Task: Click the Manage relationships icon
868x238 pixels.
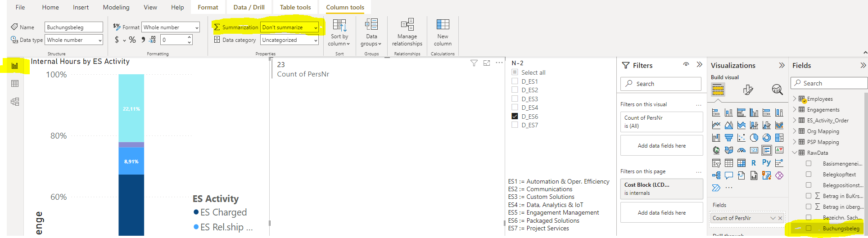Action: [x=407, y=32]
